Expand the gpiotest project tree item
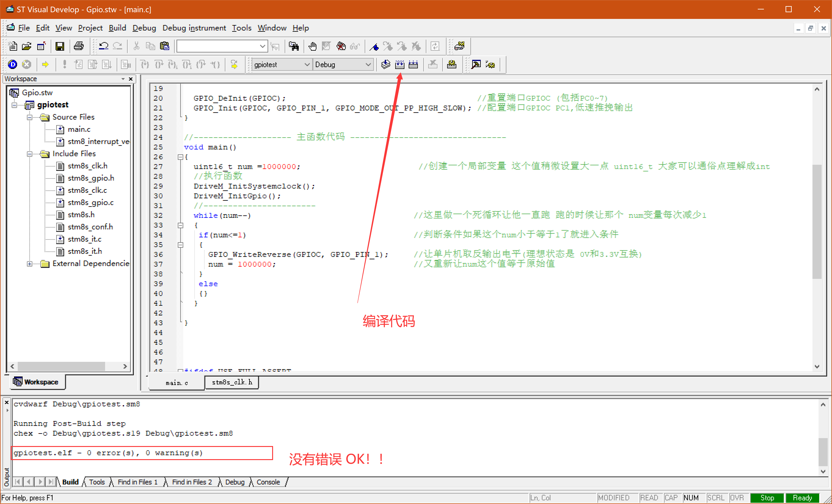832x504 pixels. point(16,104)
